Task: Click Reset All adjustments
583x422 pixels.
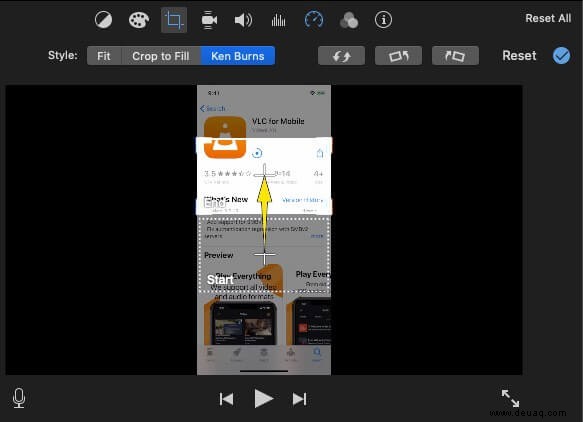Action: [x=548, y=18]
